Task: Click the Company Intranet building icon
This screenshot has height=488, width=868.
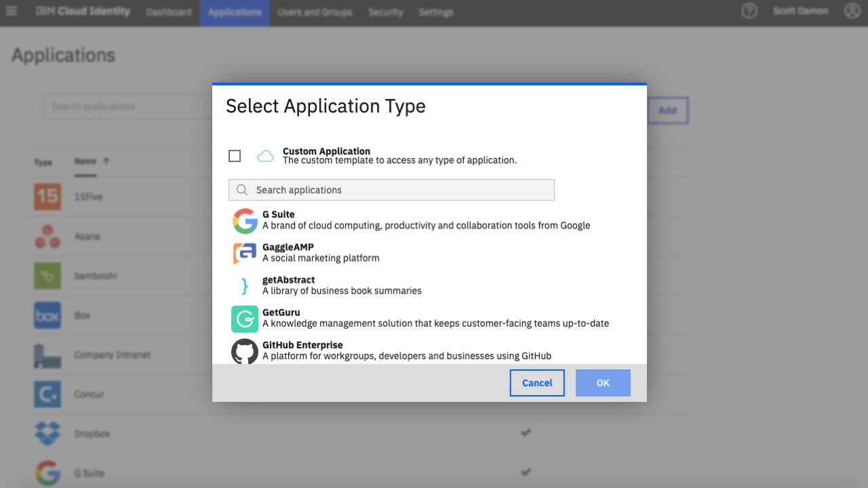Action: tap(47, 354)
